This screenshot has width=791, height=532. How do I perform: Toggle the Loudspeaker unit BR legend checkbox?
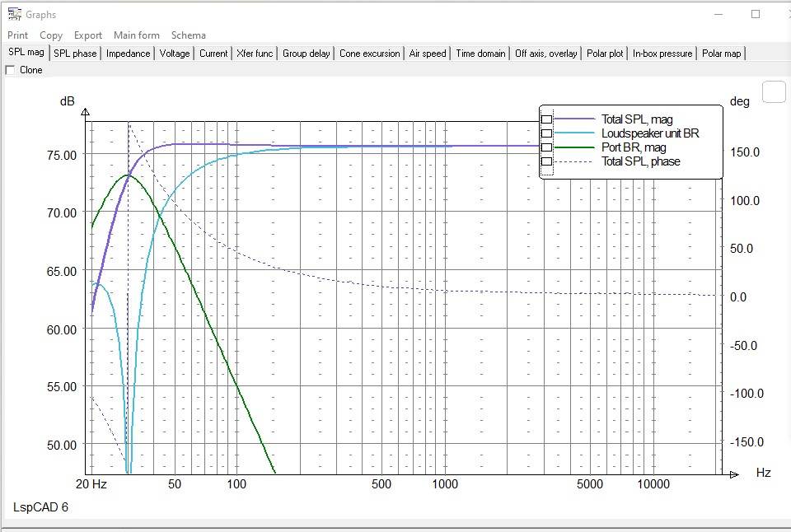(546, 133)
